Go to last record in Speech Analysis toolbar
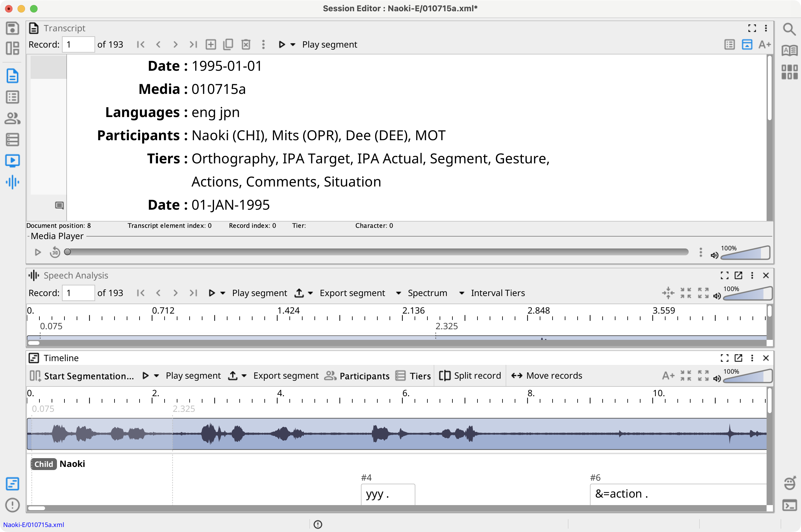Viewport: 801px width, 532px height. click(193, 293)
